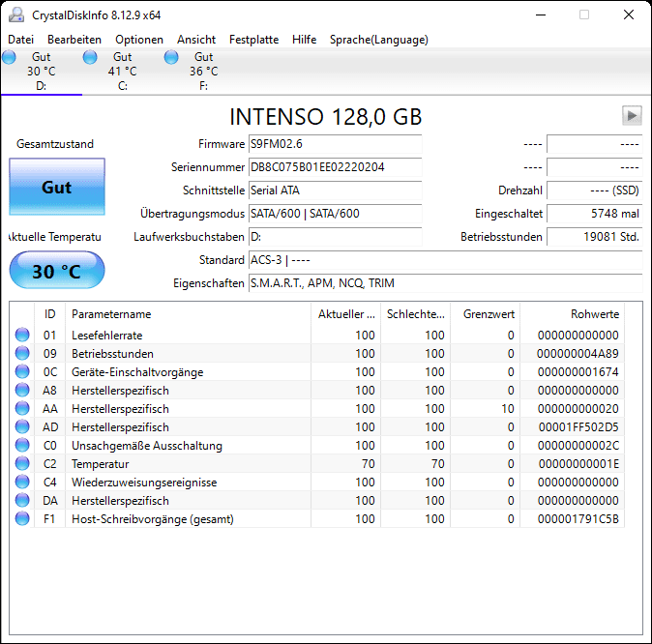The width and height of the screenshot is (652, 644).
Task: Click raw value 00001FF502D5
Action: point(578,427)
